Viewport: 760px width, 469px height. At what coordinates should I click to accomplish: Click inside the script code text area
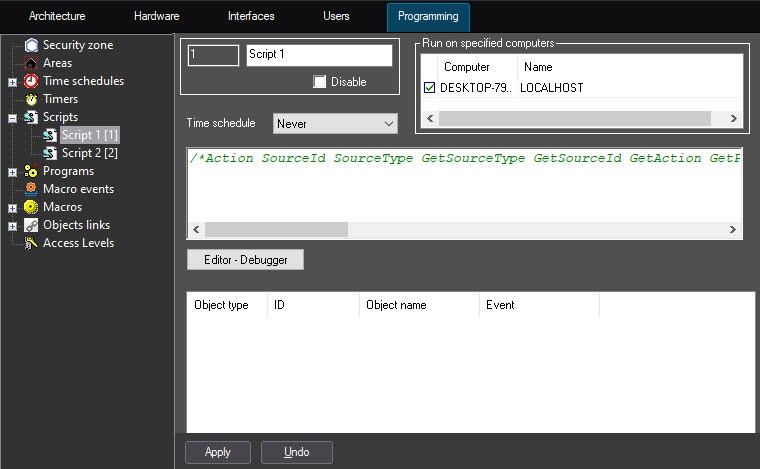464,194
